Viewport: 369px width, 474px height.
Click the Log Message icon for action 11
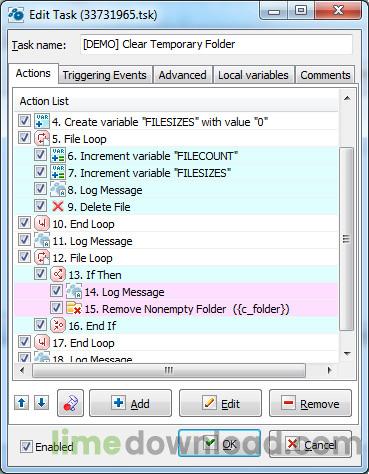click(42, 241)
